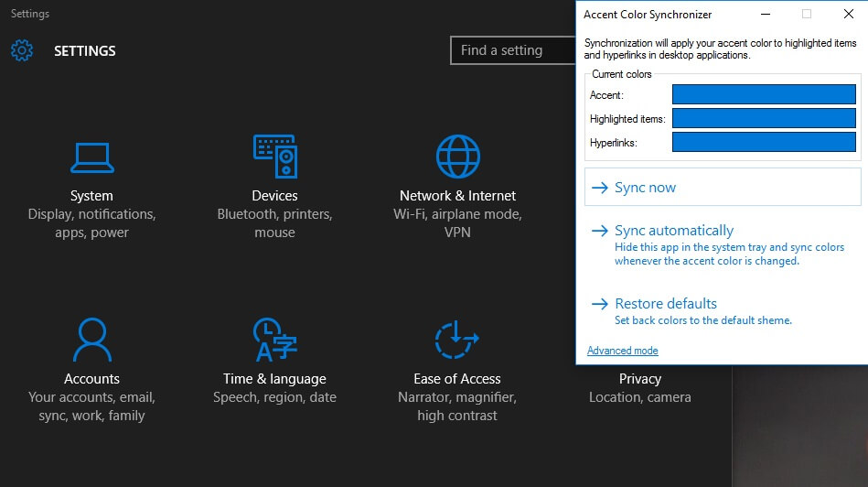Screen dimensions: 868x487
Task: Close the Accent Color Synchronizer window
Action: point(849,15)
